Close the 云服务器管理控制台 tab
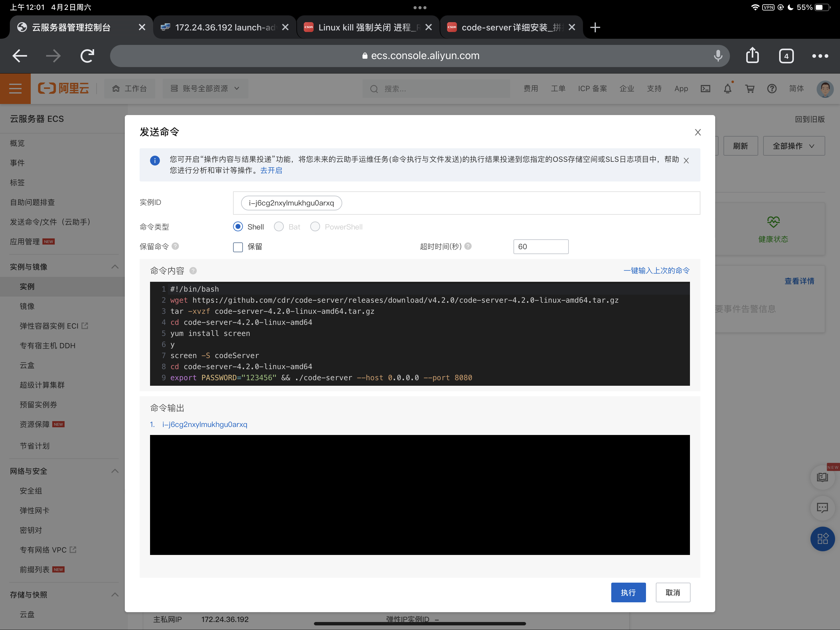 coord(142,27)
